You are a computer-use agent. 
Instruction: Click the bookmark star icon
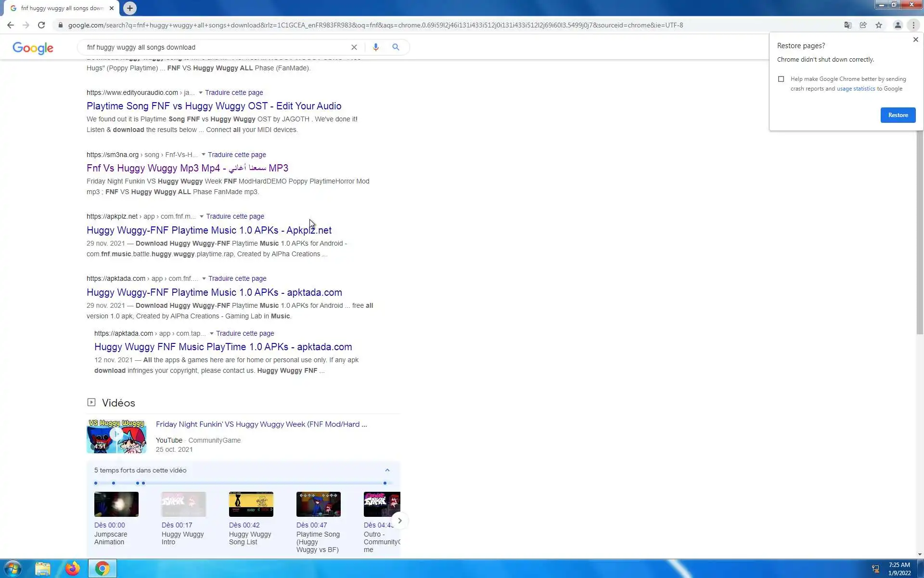click(x=879, y=25)
